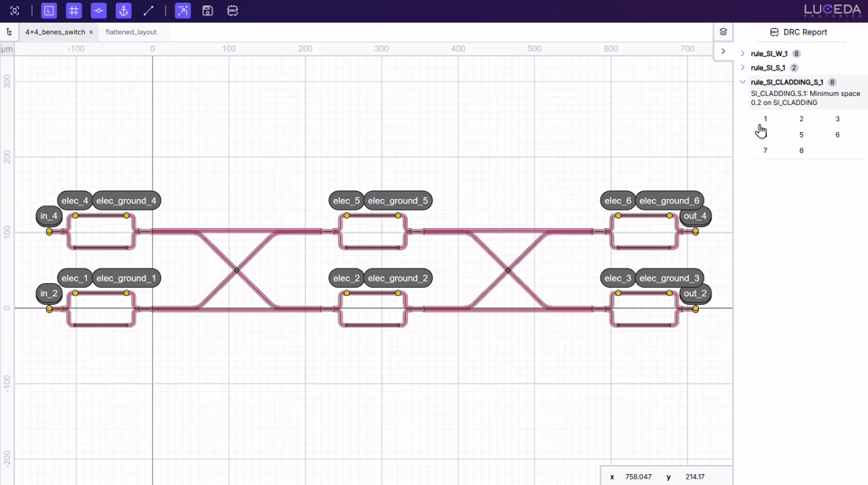Viewport: 868px width, 485px height.
Task: Switch to the flattened_layout tab
Action: 131,32
